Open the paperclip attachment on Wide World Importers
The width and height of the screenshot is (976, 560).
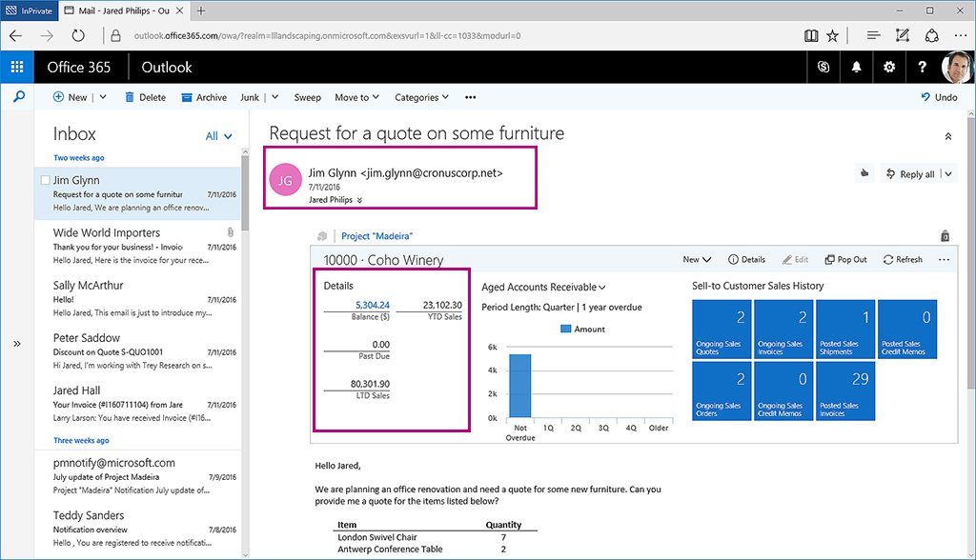click(x=231, y=232)
